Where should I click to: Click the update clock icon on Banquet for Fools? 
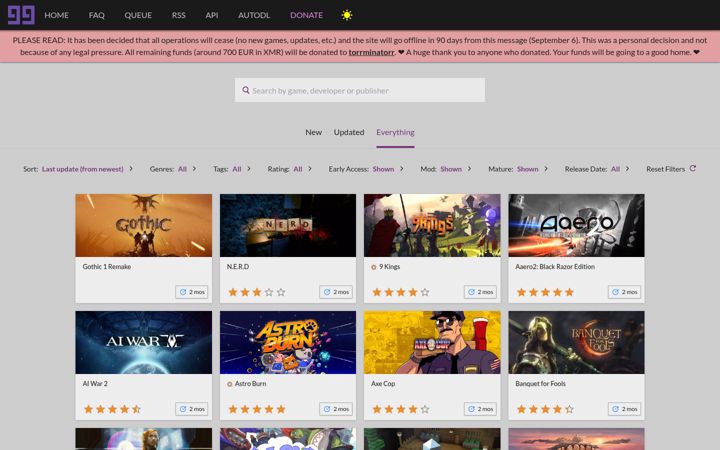coord(615,409)
